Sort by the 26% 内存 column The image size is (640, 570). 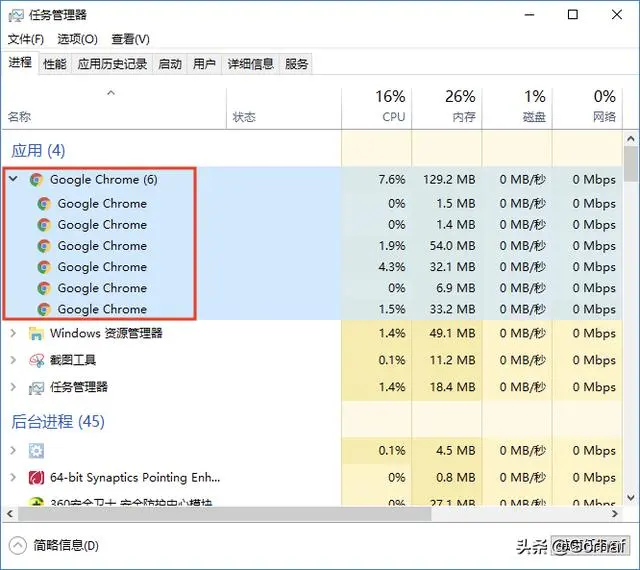pyautogui.click(x=447, y=108)
